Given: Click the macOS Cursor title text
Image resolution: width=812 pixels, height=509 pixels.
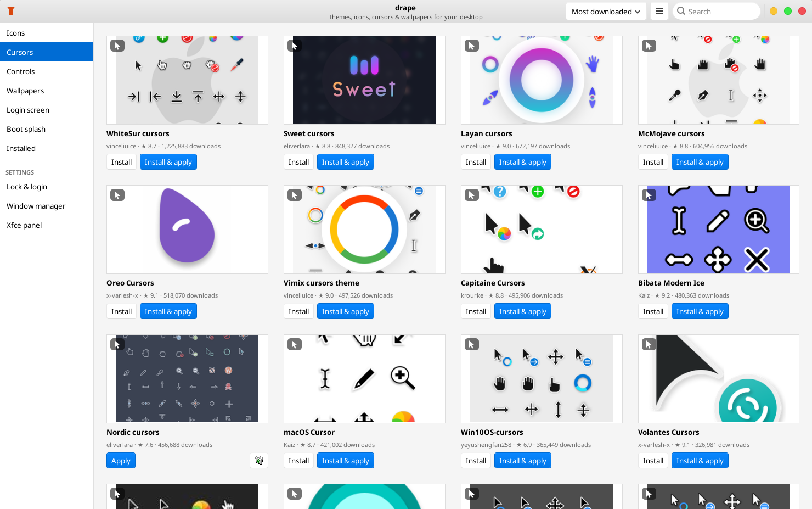Looking at the screenshot, I should click(309, 432).
